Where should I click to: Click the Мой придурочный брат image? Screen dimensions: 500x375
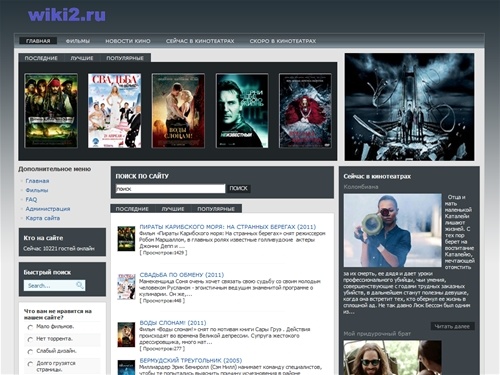393,357
